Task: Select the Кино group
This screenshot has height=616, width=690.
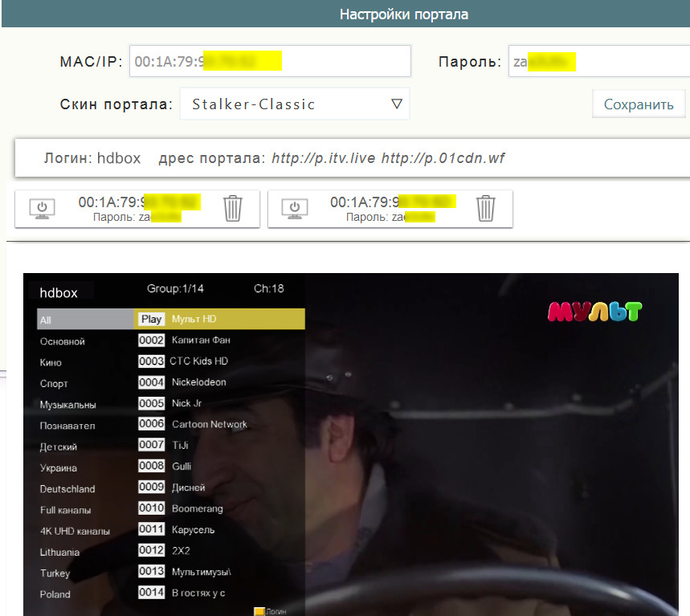Action: click(x=51, y=362)
